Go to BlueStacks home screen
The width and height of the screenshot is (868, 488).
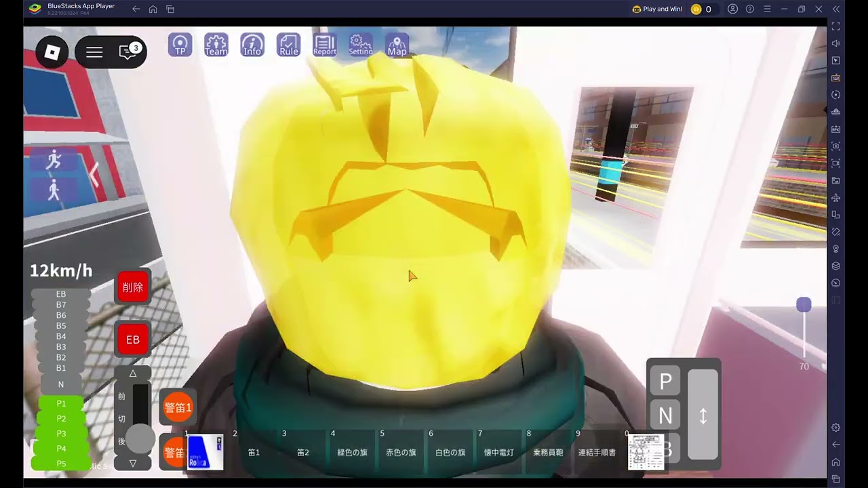(153, 9)
